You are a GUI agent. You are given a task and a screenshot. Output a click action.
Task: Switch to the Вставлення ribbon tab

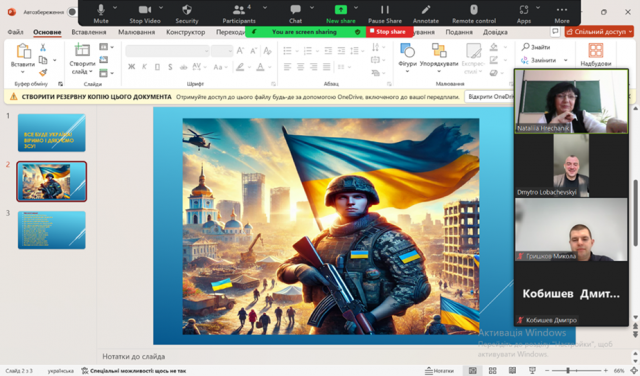tap(89, 32)
